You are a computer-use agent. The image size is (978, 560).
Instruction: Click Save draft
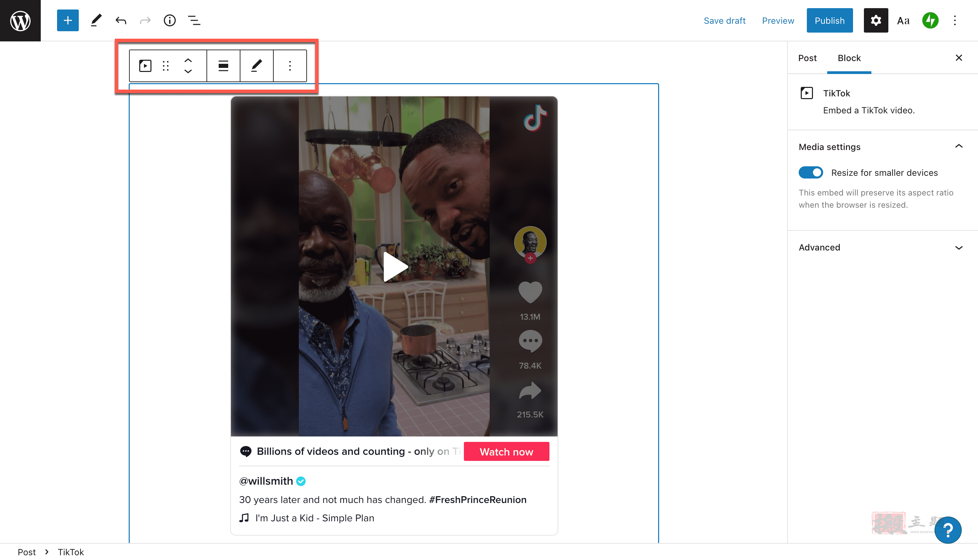pyautogui.click(x=724, y=20)
